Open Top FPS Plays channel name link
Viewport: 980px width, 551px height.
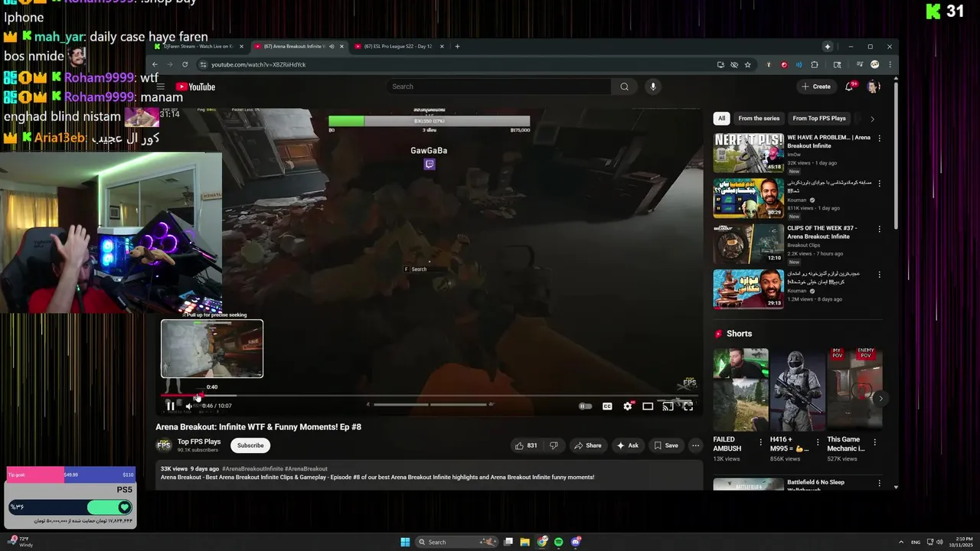click(x=199, y=442)
